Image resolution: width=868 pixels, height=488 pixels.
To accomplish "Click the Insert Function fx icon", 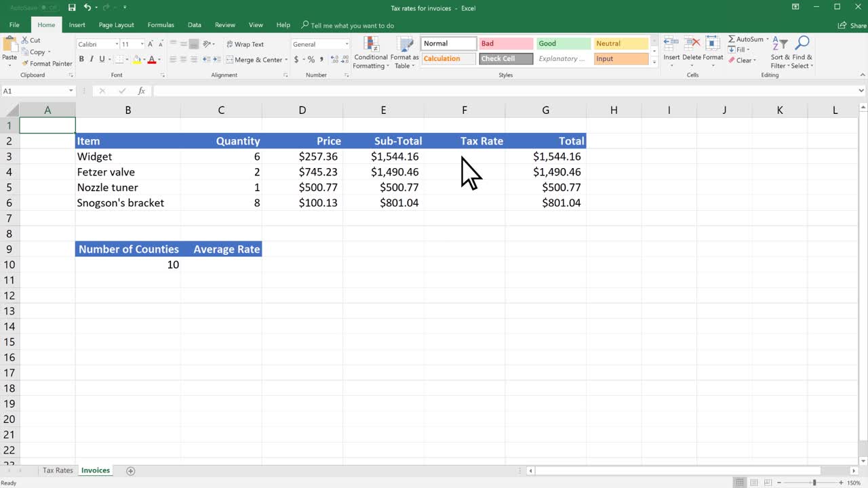I will click(142, 91).
